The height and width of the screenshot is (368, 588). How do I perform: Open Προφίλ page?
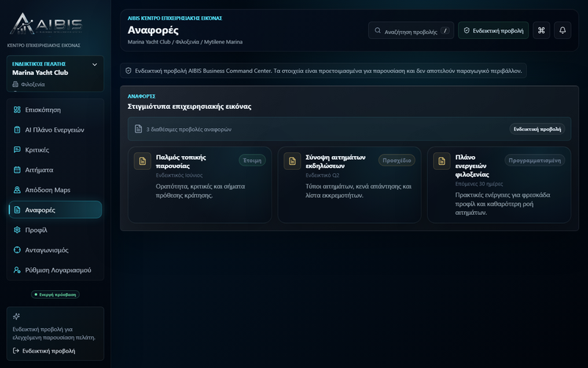pyautogui.click(x=55, y=230)
